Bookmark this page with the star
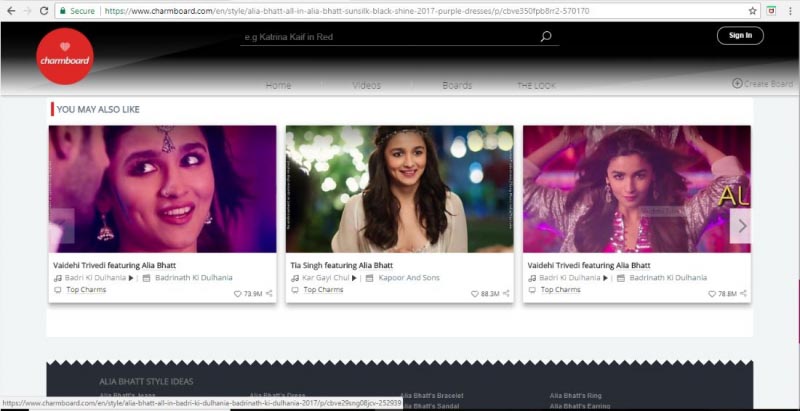 point(753,11)
